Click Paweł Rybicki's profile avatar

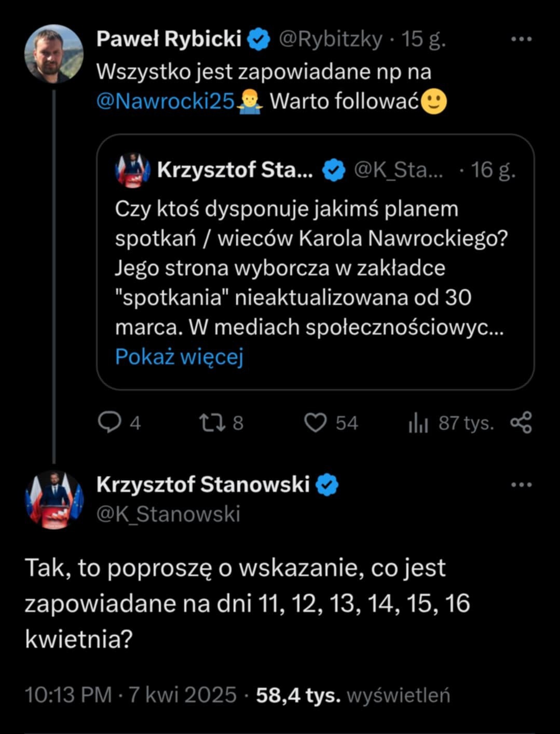click(54, 54)
